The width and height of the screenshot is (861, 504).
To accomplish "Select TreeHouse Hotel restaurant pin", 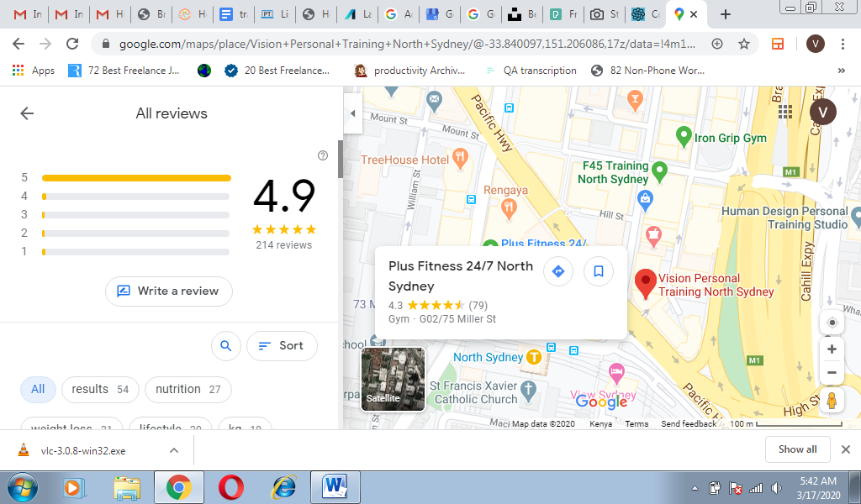I will [460, 159].
